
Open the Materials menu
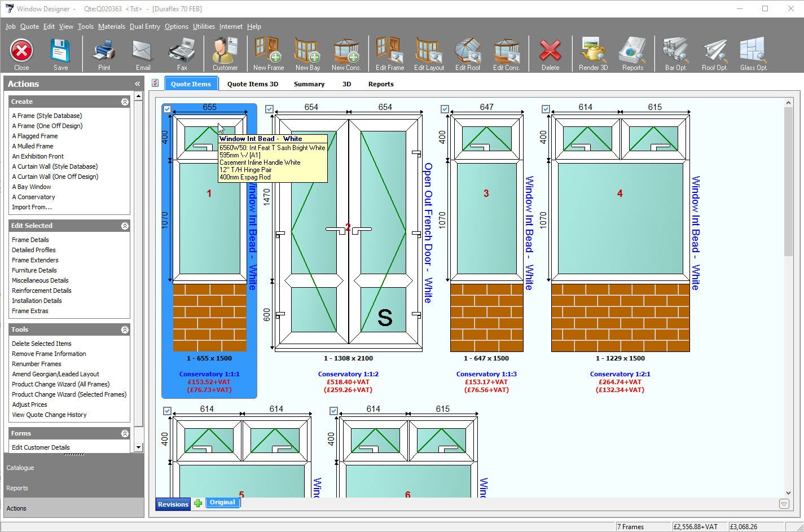tap(111, 26)
